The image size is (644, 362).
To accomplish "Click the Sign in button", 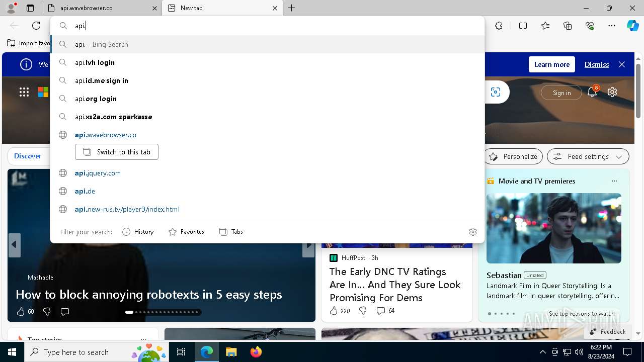I will click(x=561, y=93).
